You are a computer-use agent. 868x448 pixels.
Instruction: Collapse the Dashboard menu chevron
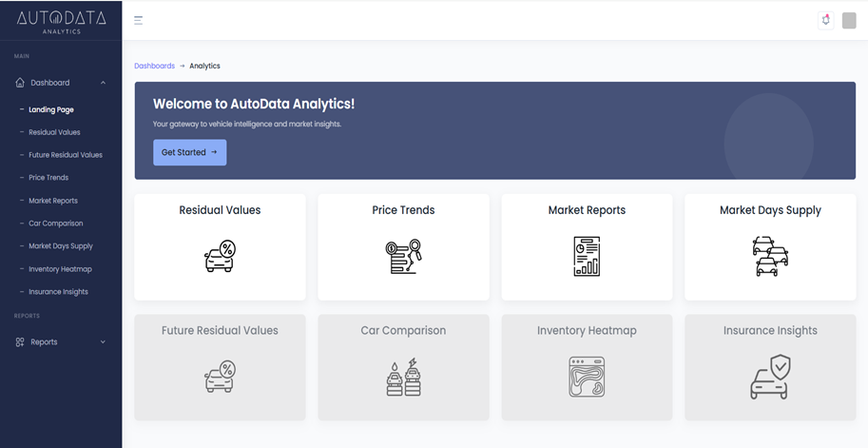pyautogui.click(x=103, y=83)
